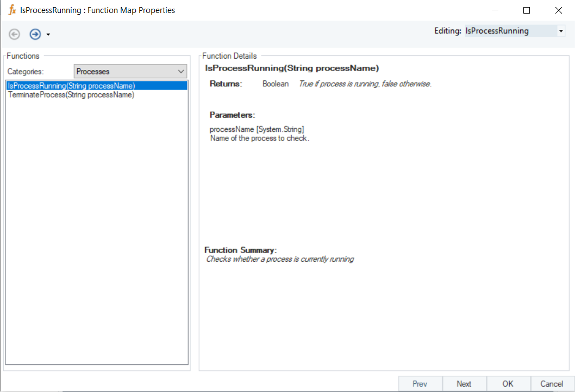
Task: Click the IsProcessRunning signature heading in Function Details
Action: [x=292, y=68]
